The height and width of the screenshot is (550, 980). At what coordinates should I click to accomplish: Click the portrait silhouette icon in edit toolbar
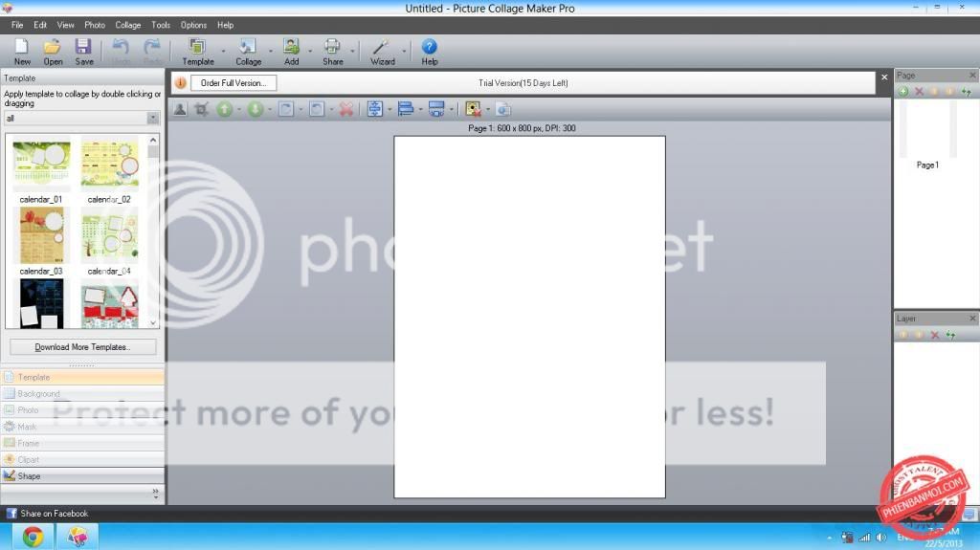pyautogui.click(x=180, y=109)
